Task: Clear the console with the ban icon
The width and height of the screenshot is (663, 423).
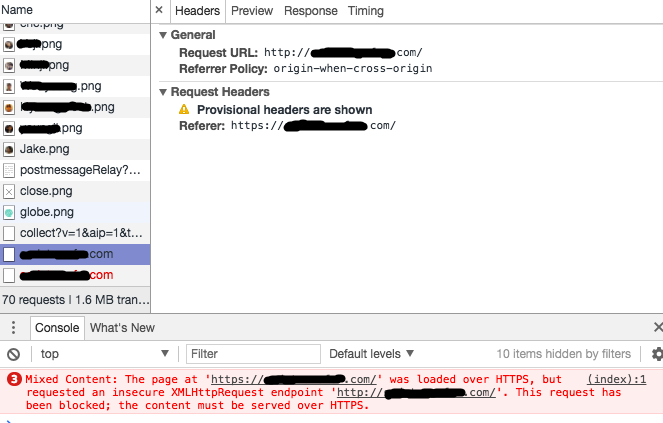Action: click(x=14, y=354)
